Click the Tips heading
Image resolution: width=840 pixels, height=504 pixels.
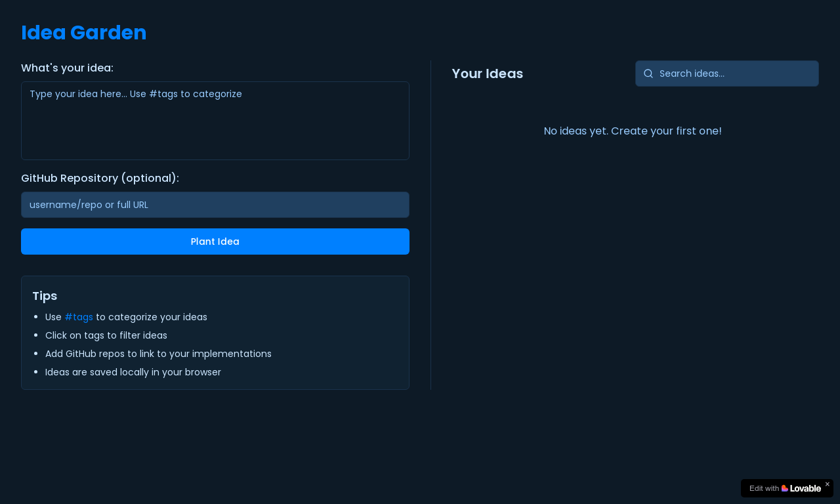(x=45, y=296)
